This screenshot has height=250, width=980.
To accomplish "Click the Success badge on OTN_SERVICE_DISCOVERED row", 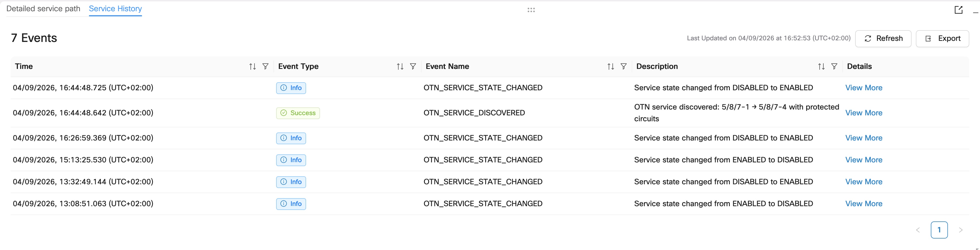I will click(x=298, y=113).
